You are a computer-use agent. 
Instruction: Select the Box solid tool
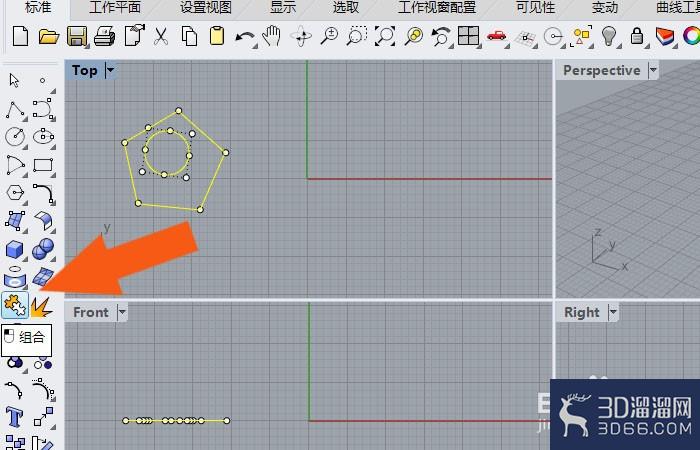coord(15,250)
